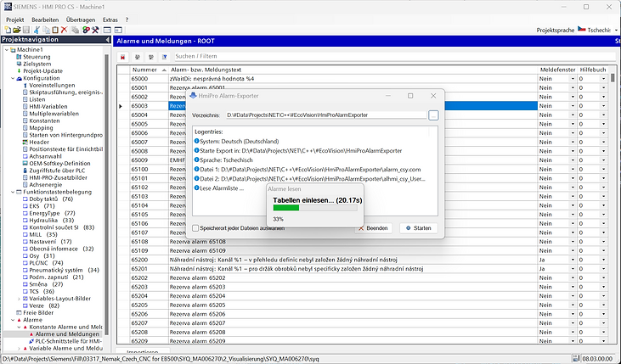This screenshot has height=364, width=621.
Task: Click the Alarm- bzw. Meldungstext column header
Action: [353, 70]
